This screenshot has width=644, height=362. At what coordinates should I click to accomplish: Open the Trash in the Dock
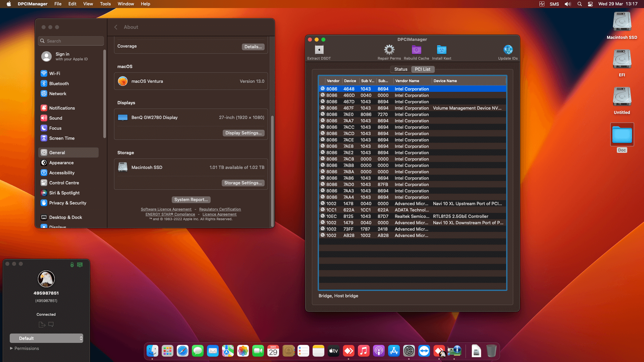492,351
